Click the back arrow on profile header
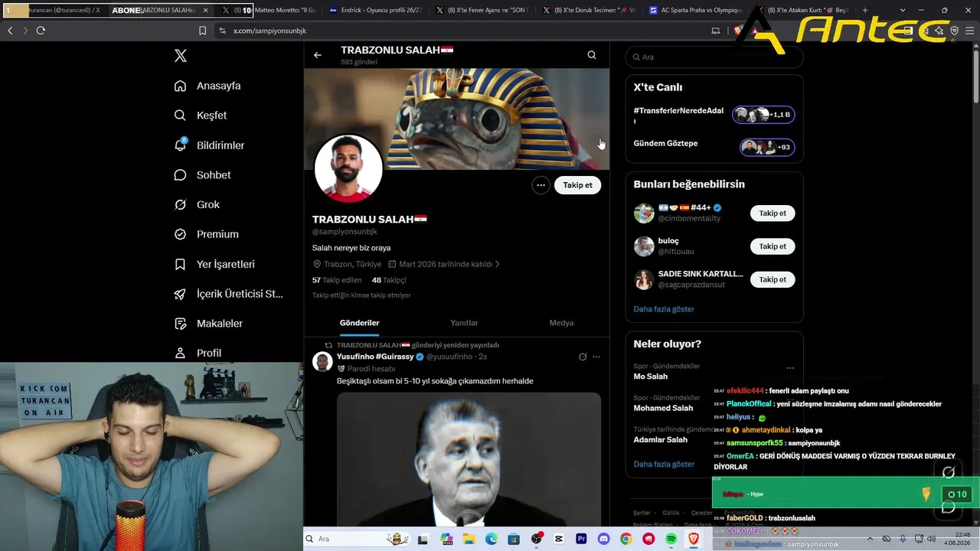Image resolution: width=980 pixels, height=551 pixels. click(x=318, y=55)
